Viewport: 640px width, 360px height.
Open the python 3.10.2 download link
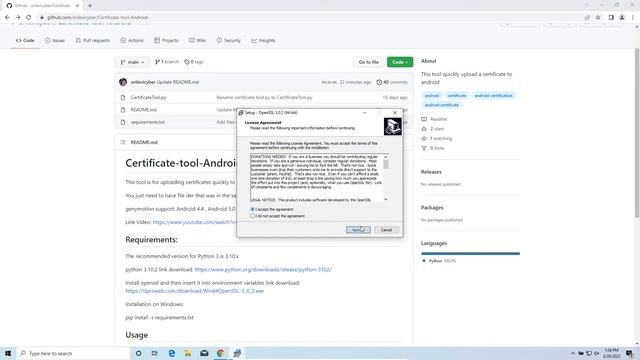click(x=263, y=269)
